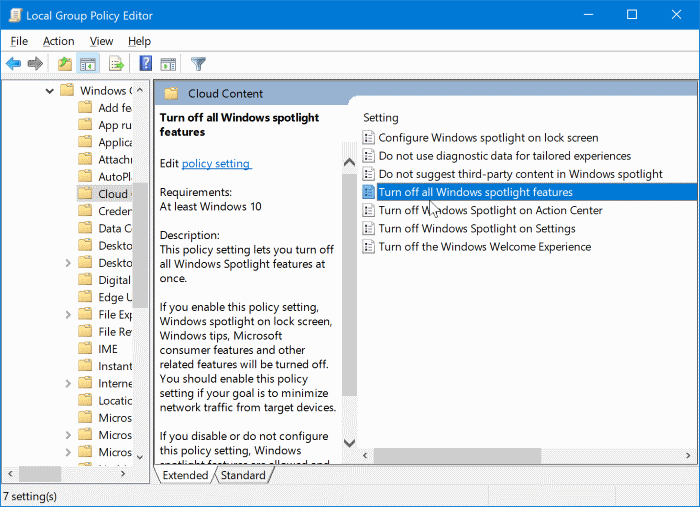
Task: Click tree pane horizontal scroll right arrow
Action: click(x=123, y=474)
